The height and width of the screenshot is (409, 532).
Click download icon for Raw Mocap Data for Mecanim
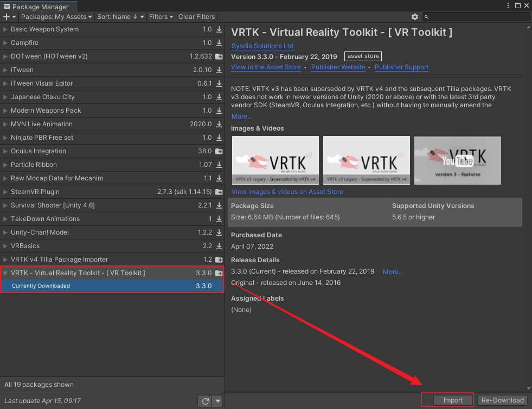[x=219, y=179]
